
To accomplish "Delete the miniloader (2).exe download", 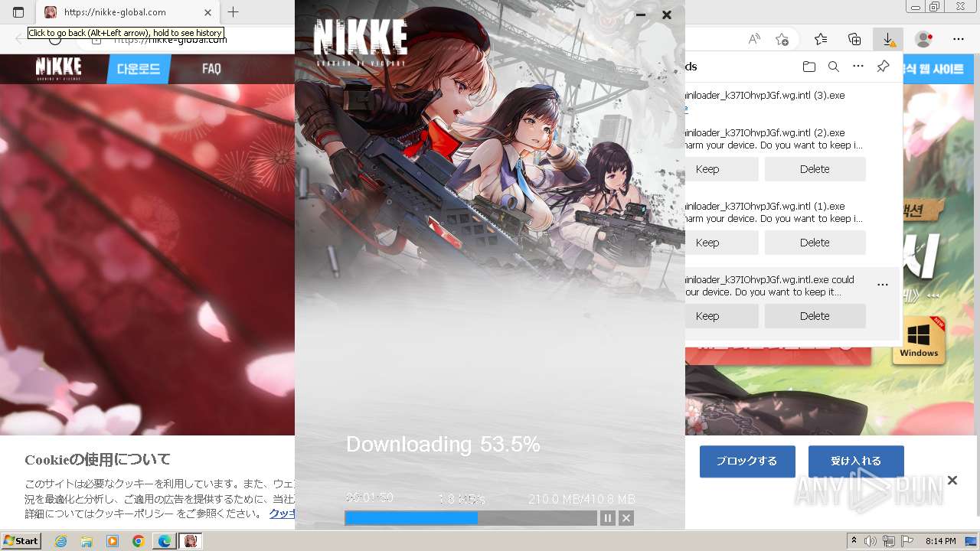I will (x=815, y=169).
